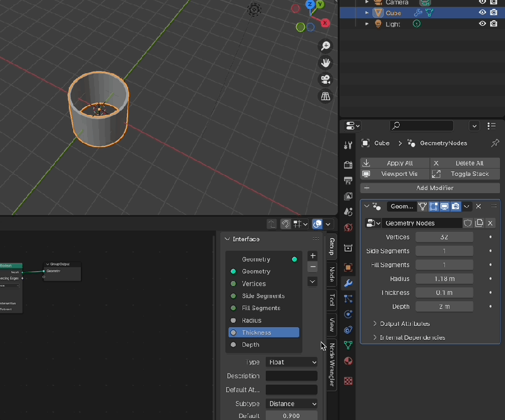Select the Physics Properties tab
Viewport: 505px width, 420px height.
(348, 315)
